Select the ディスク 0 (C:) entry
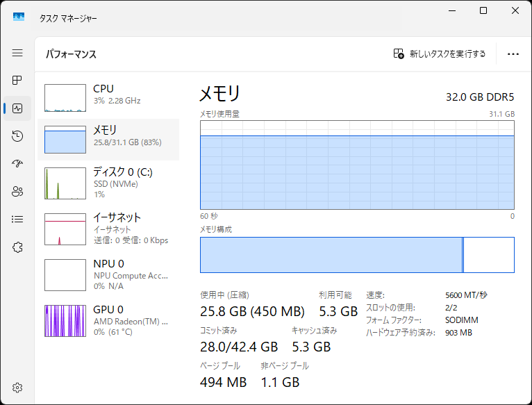This screenshot has height=405, width=532. coord(108,183)
